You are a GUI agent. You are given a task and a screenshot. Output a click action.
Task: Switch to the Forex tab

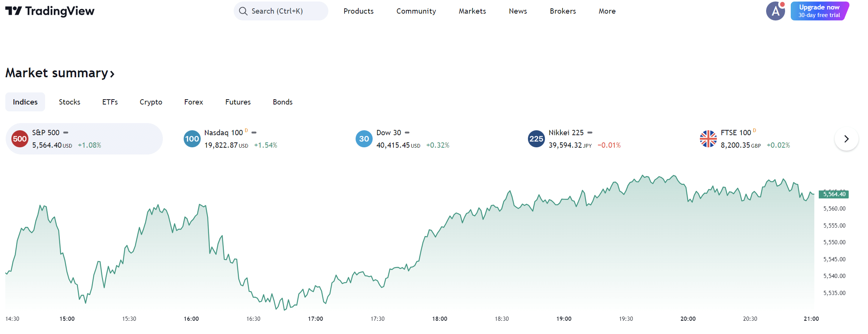[194, 102]
